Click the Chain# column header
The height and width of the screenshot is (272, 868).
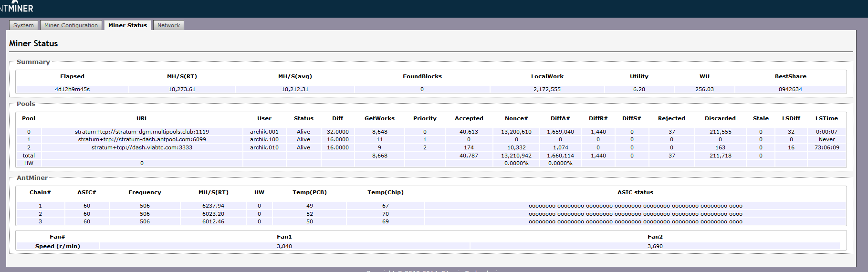40,192
